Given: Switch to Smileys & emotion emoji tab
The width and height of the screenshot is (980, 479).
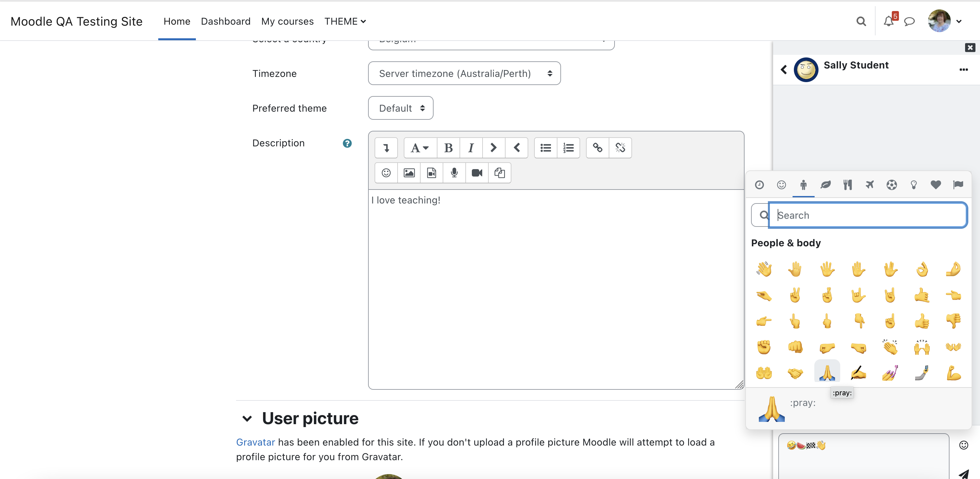Looking at the screenshot, I should tap(782, 185).
